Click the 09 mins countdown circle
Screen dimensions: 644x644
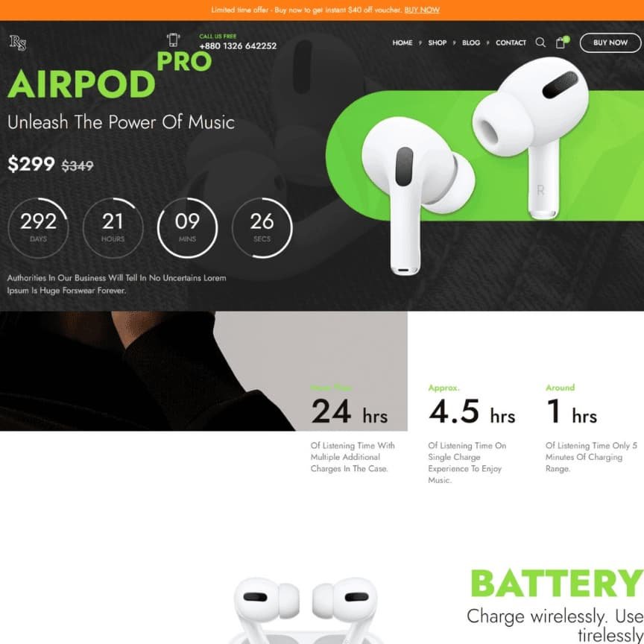(x=187, y=228)
